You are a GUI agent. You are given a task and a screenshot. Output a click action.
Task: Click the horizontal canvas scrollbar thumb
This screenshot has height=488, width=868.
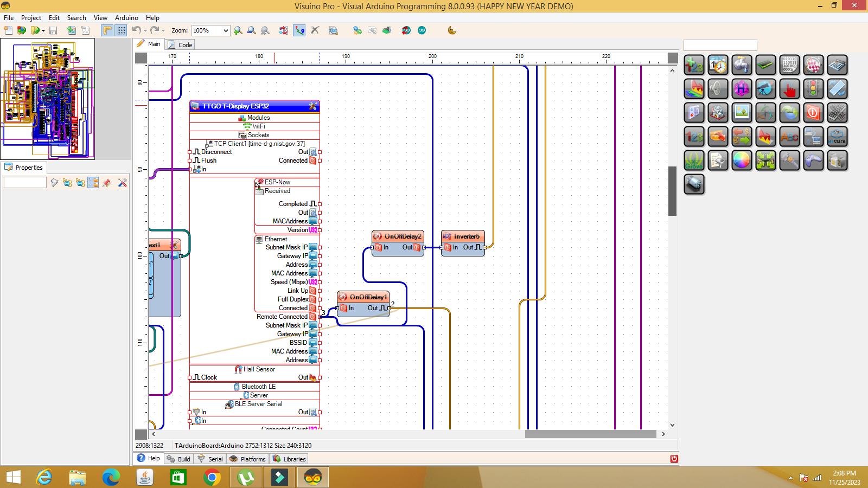point(590,434)
